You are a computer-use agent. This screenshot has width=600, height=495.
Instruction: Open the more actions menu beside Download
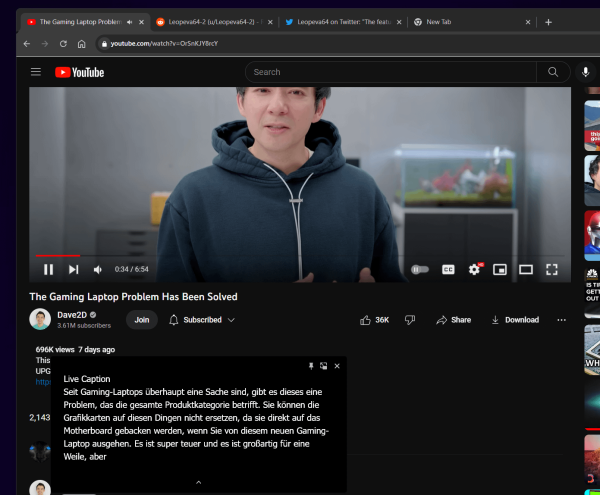click(x=561, y=320)
